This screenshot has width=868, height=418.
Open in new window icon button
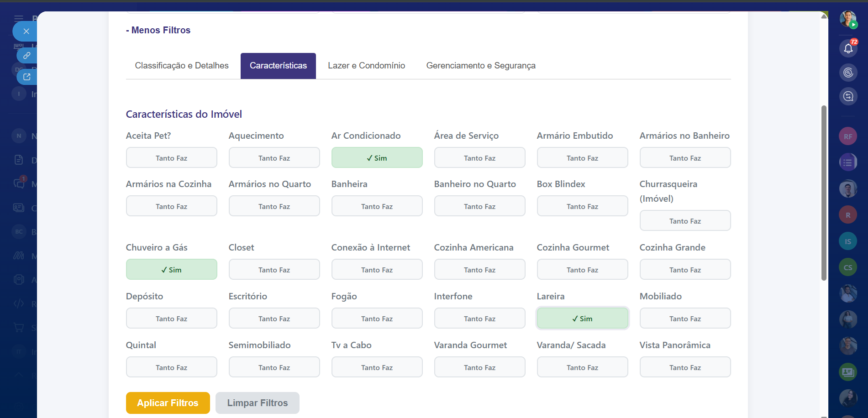pos(27,77)
